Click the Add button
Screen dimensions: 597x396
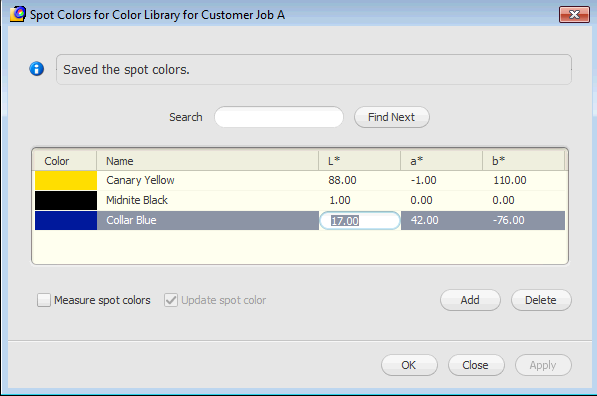tap(470, 300)
